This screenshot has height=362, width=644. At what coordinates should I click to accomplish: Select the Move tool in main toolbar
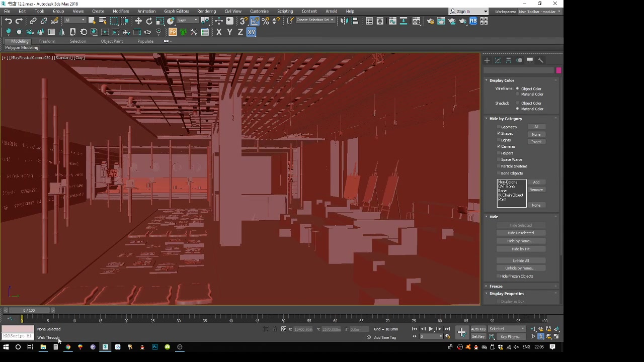(x=138, y=21)
